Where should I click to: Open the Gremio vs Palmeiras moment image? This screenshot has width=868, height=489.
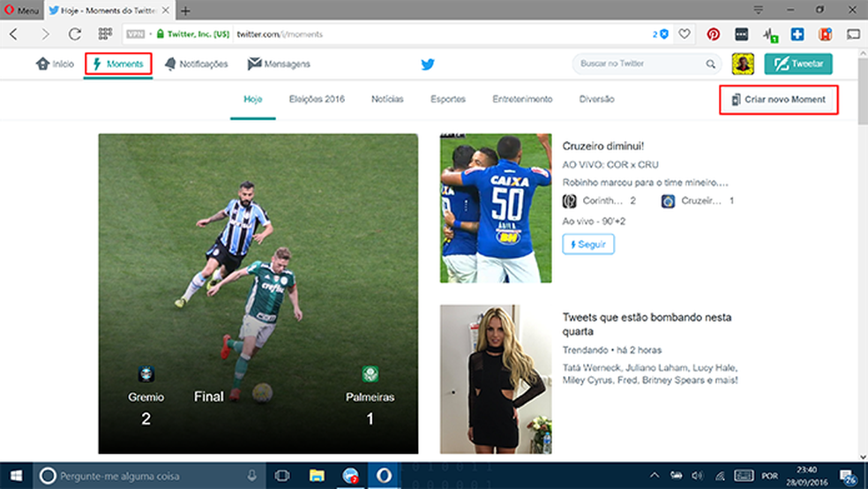tap(258, 294)
